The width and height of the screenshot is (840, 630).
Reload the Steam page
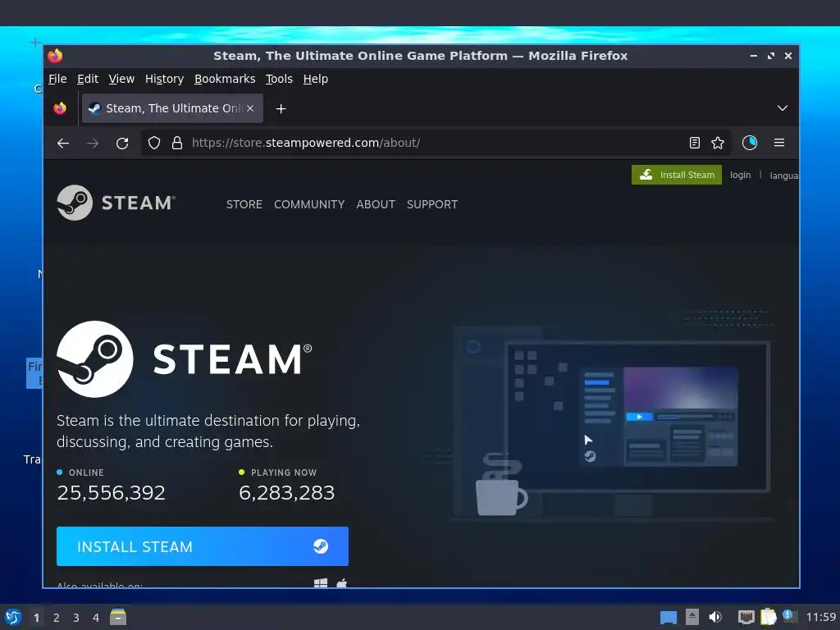pos(122,143)
